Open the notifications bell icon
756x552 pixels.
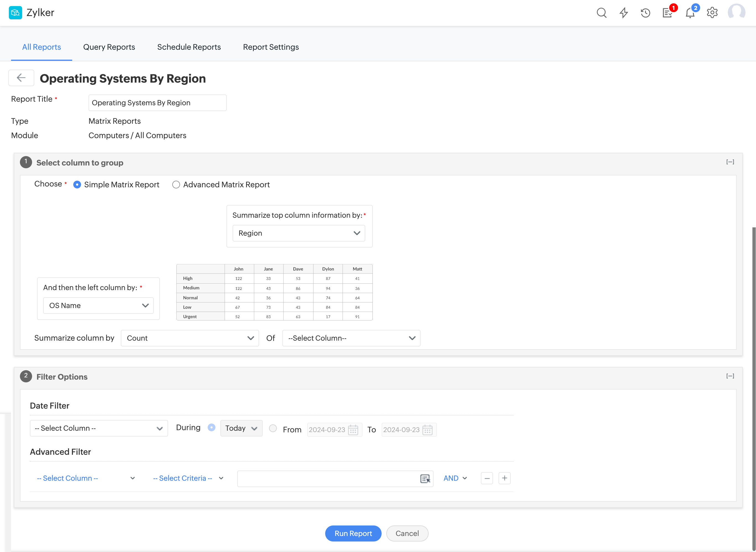pos(690,13)
